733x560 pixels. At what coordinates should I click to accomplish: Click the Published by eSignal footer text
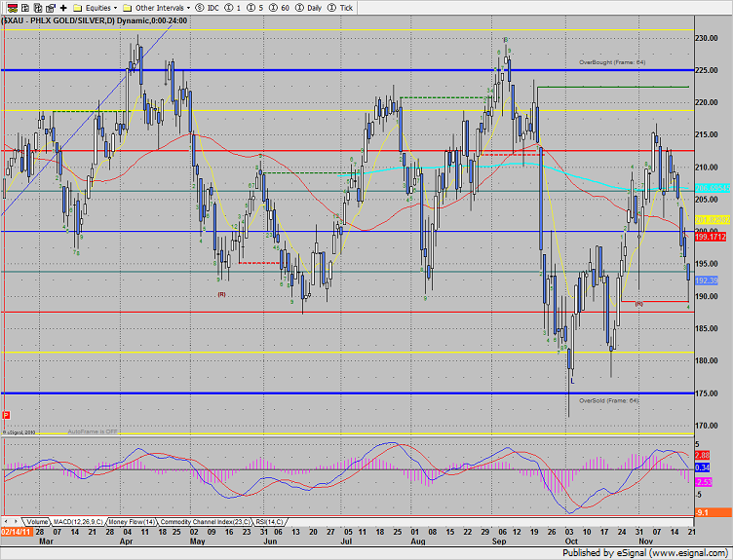point(645,553)
